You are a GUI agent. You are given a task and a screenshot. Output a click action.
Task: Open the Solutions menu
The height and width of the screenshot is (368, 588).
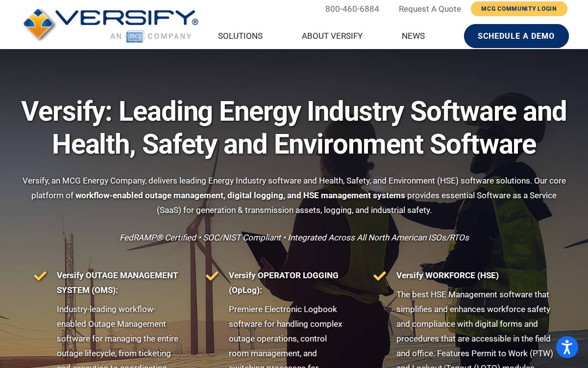[240, 36]
